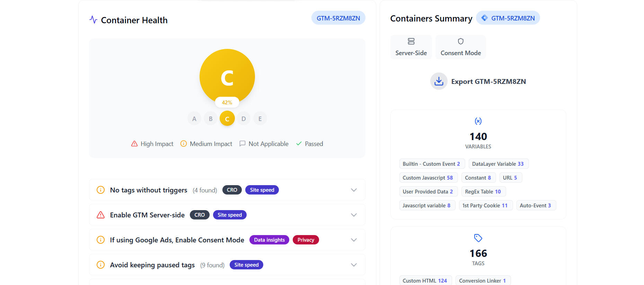Image resolution: width=644 pixels, height=285 pixels.
Task: Click the RegEx Table 10 chip
Action: 483,191
